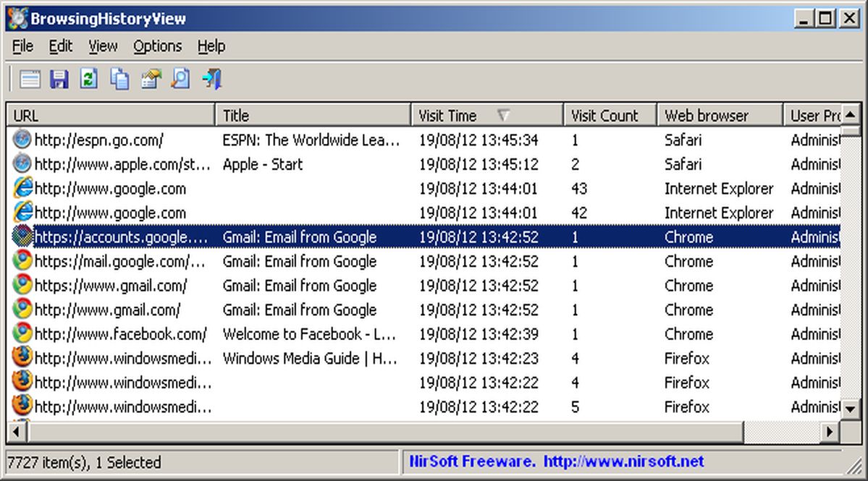Screen dimensions: 868x481
Task: Click the vertical scrollbar down arrow
Action: (x=851, y=409)
